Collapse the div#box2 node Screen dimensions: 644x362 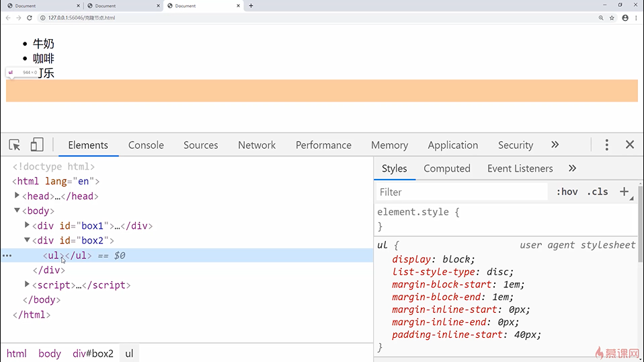pyautogui.click(x=28, y=240)
